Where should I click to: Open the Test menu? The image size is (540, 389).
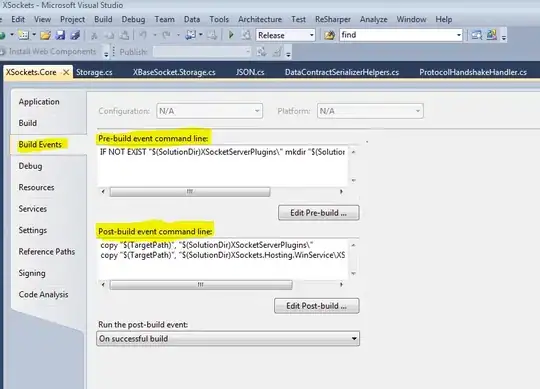tap(298, 19)
